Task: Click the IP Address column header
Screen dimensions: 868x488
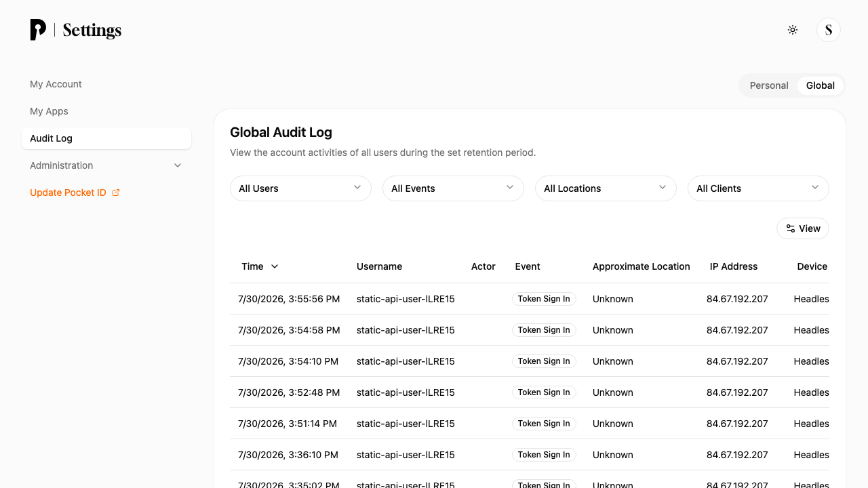Action: 734,266
